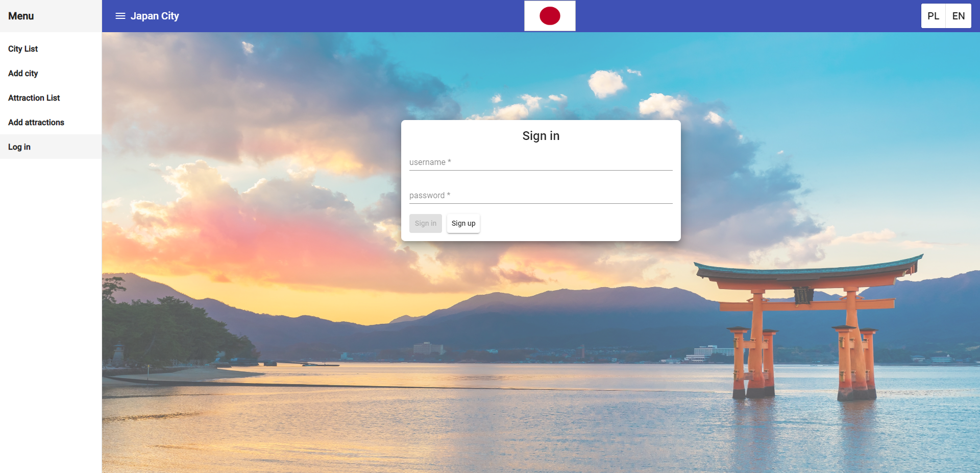Click the greyed Sign in button
This screenshot has height=473, width=980.
[426, 223]
